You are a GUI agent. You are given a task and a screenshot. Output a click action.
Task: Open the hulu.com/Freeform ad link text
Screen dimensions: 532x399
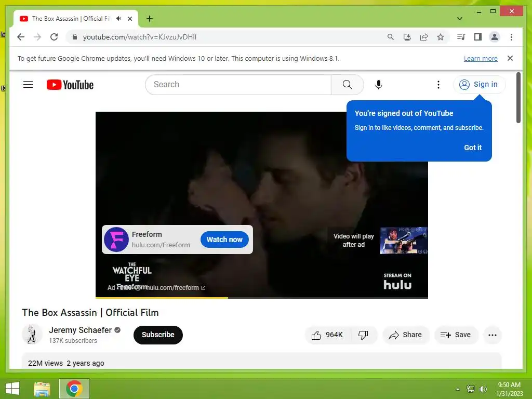click(x=161, y=245)
